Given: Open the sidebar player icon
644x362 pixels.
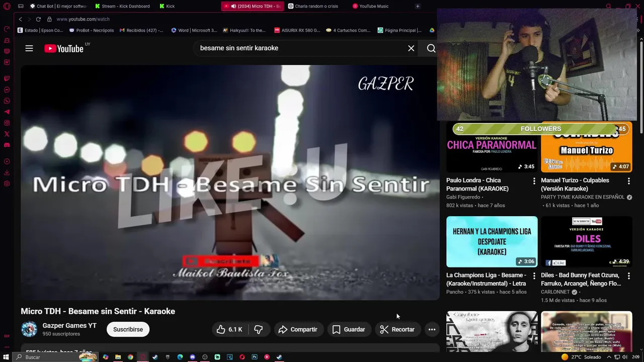Looking at the screenshot, I should click(x=7, y=161).
